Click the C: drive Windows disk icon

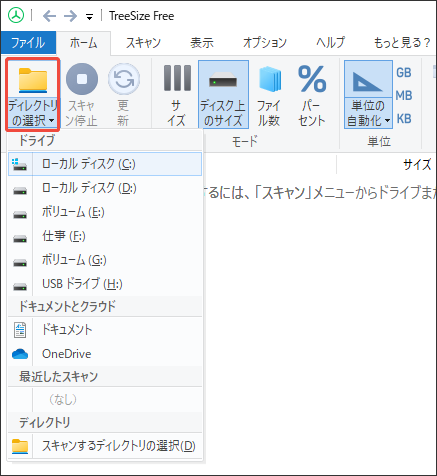[19, 164]
